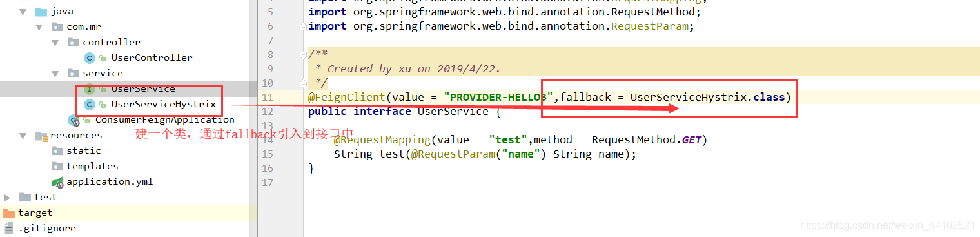
Task: Click the application.yml Spring config icon
Action: tap(57, 182)
